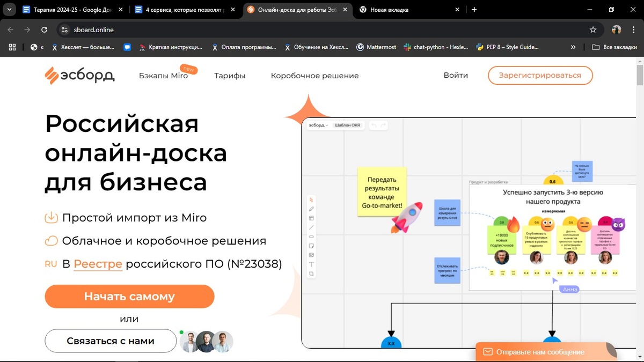
Task: Open Бэкапы Miro menu item
Action: click(x=163, y=76)
